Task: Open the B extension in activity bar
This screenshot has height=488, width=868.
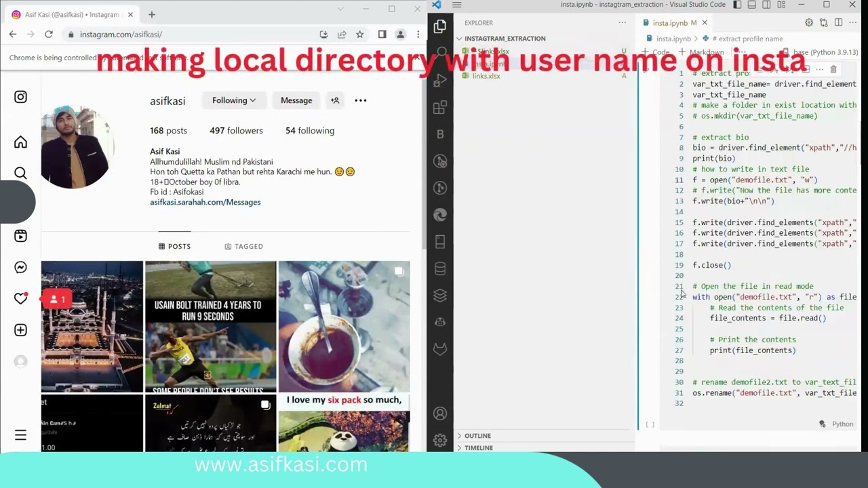Action: coord(440,134)
